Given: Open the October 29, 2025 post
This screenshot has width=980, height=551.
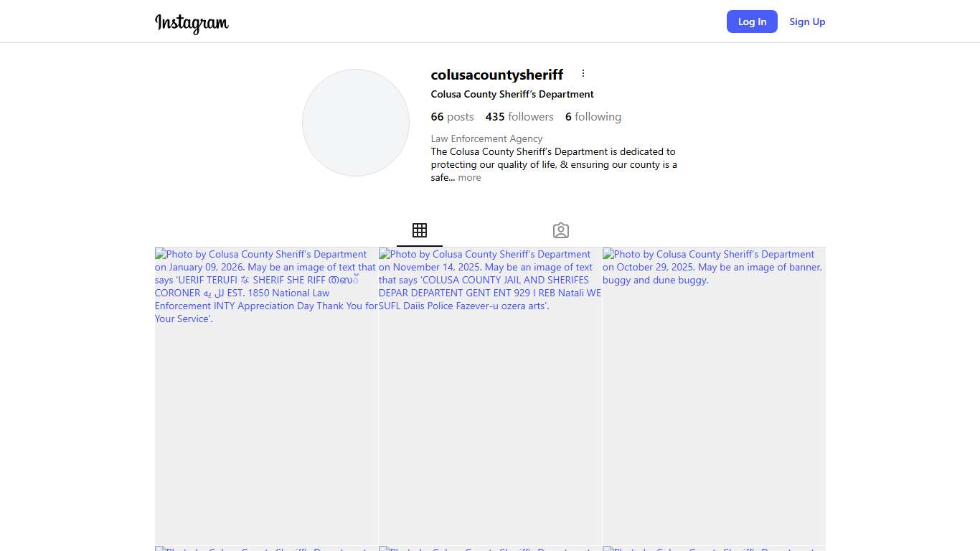Looking at the screenshot, I should click(x=714, y=396).
